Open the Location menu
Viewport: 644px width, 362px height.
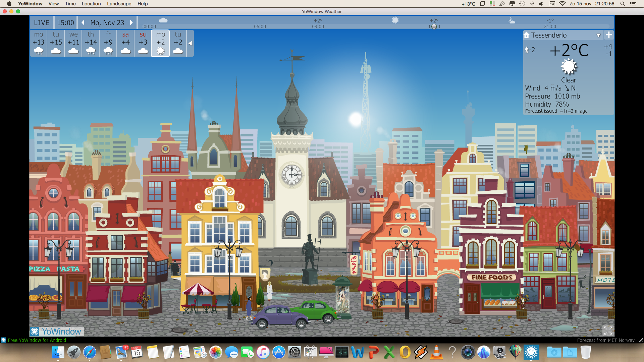91,4
